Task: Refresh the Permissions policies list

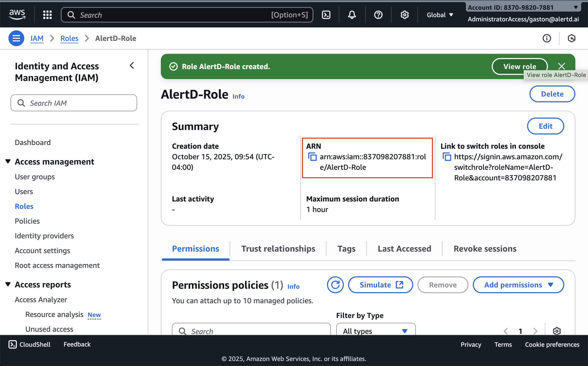Action: [335, 285]
